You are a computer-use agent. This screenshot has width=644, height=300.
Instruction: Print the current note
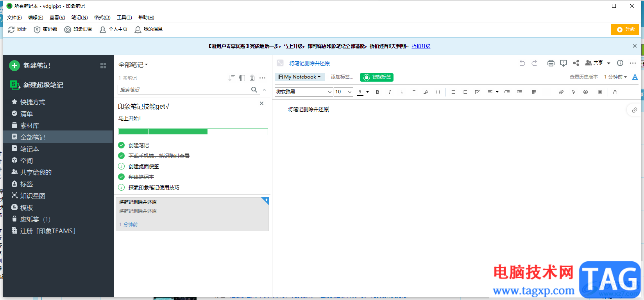tap(551, 63)
